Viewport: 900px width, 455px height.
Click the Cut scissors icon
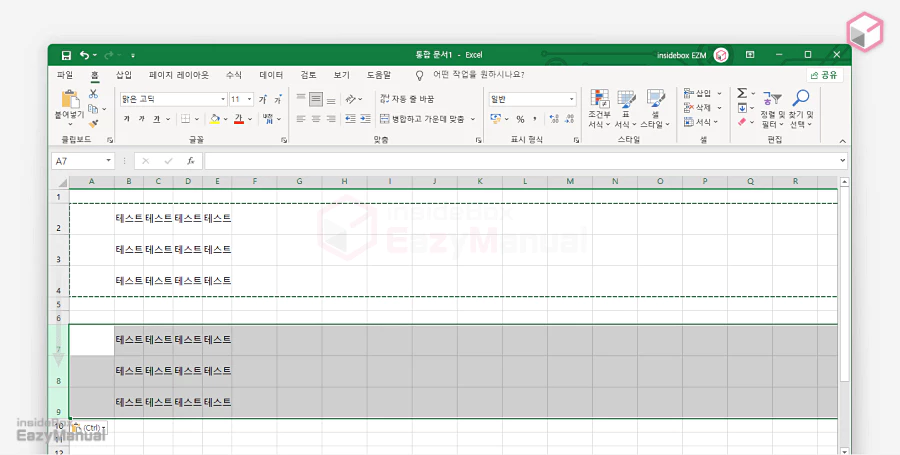[93, 94]
